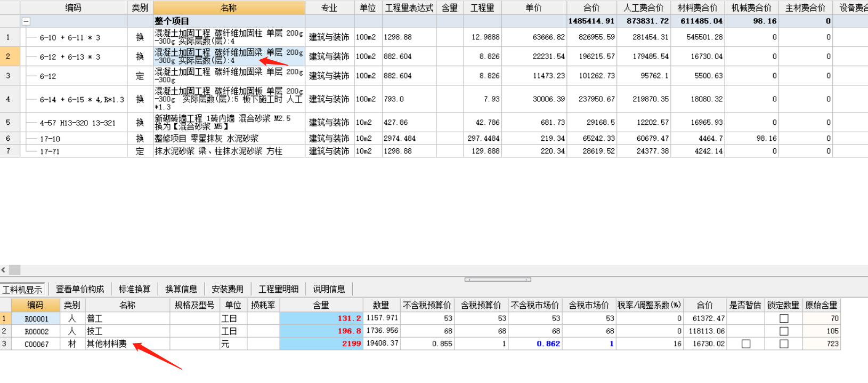
Task: Click 含量 value 131.2
Action: click(321, 318)
